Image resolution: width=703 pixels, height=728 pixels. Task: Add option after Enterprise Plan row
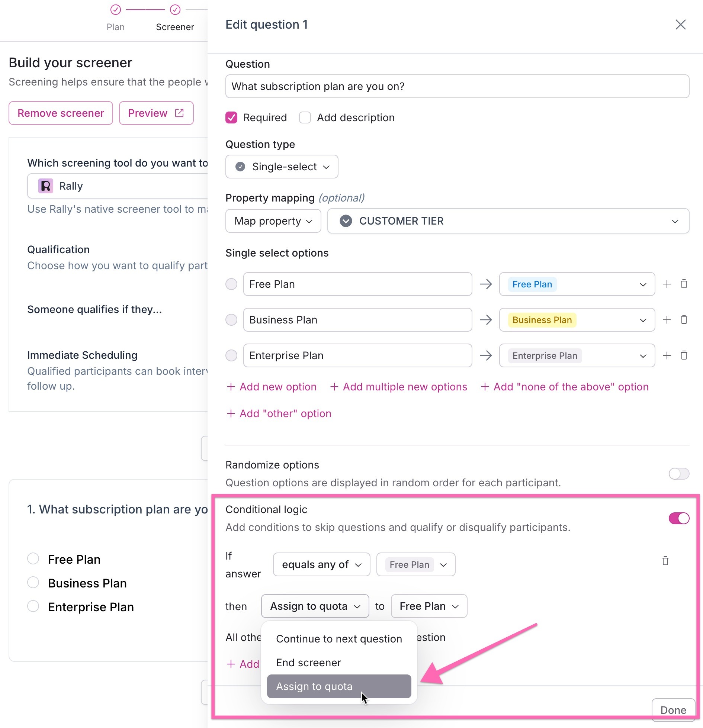(667, 355)
